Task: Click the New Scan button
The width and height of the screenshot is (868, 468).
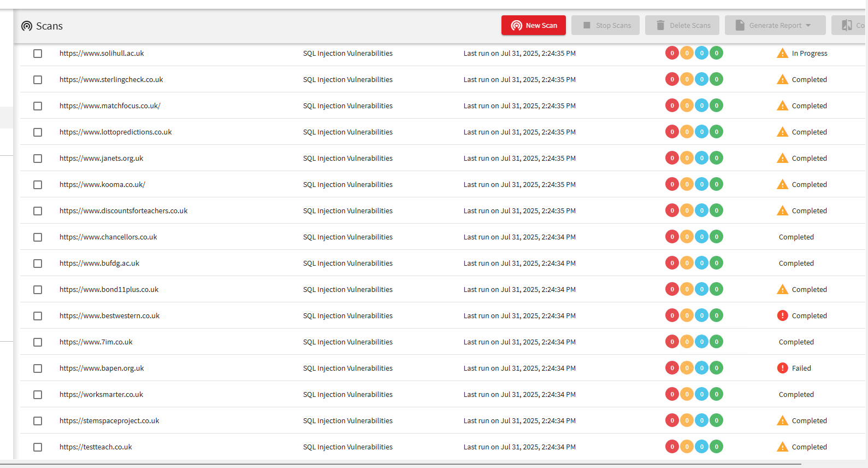Action: point(534,25)
